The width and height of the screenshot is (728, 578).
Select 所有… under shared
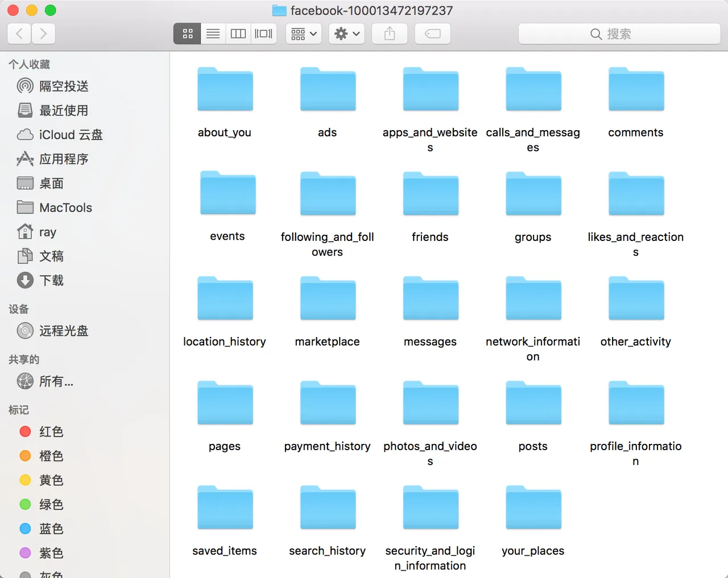point(85,381)
